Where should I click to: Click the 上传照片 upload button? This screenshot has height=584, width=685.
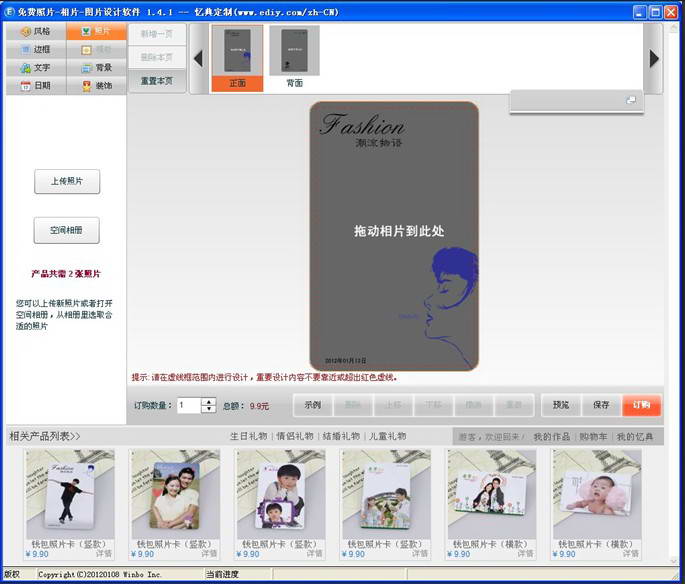point(67,182)
